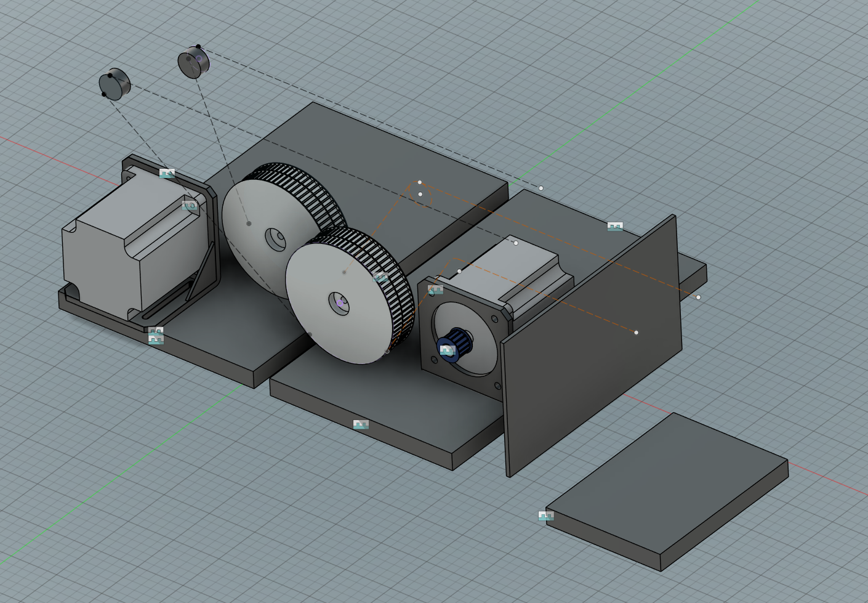Viewport: 868px width, 603px height.
Task: Click joint icon on the blue pulley
Action: click(448, 350)
